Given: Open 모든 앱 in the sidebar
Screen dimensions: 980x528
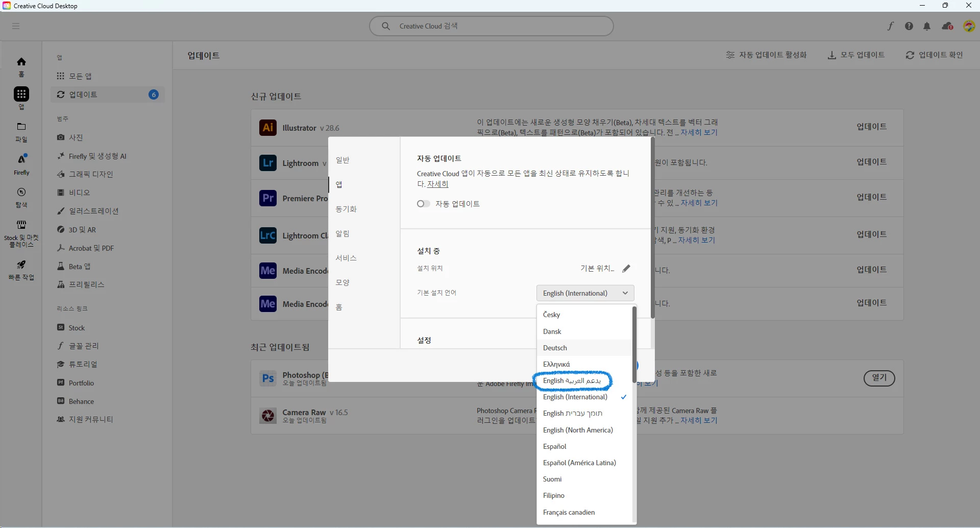Looking at the screenshot, I should point(107,76).
